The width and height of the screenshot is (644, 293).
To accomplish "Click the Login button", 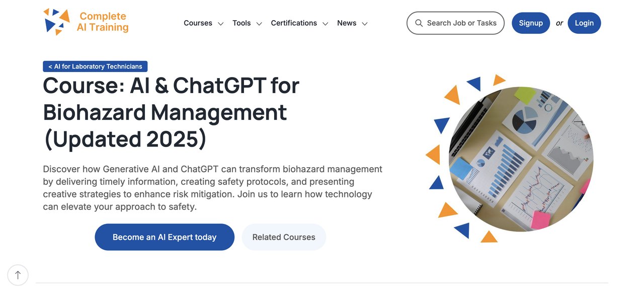I will pos(584,23).
